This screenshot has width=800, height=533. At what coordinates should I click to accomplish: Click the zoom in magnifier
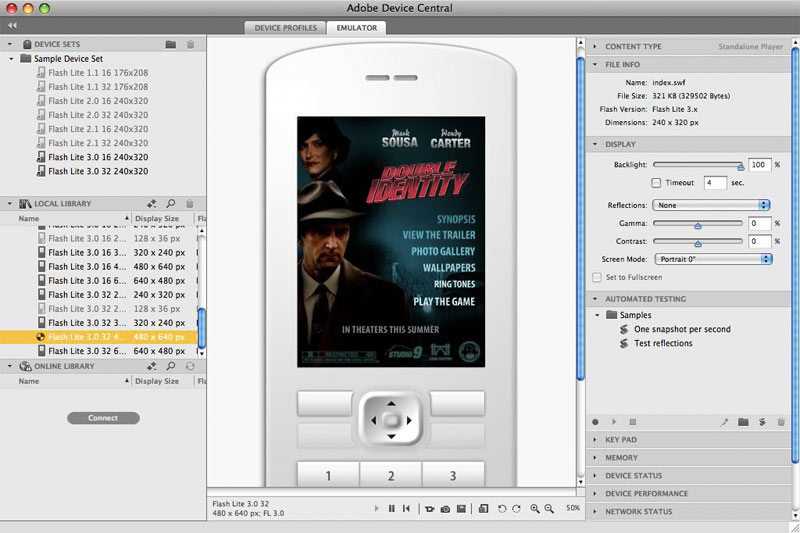(535, 509)
